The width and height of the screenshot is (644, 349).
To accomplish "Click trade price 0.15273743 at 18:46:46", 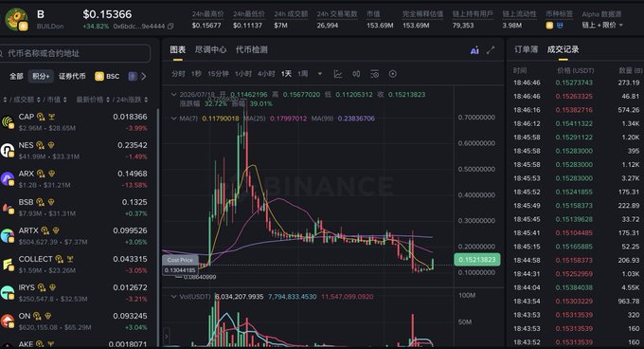I will coord(574,83).
